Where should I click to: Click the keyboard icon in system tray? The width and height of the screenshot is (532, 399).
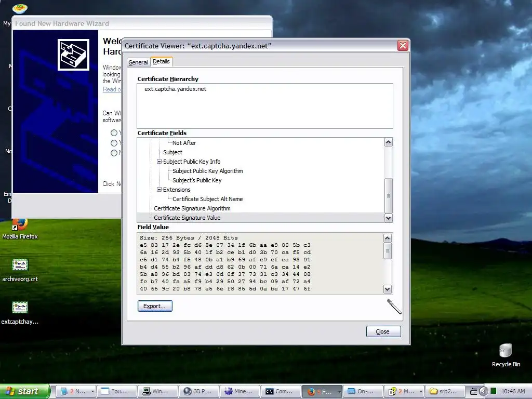pyautogui.click(x=474, y=392)
